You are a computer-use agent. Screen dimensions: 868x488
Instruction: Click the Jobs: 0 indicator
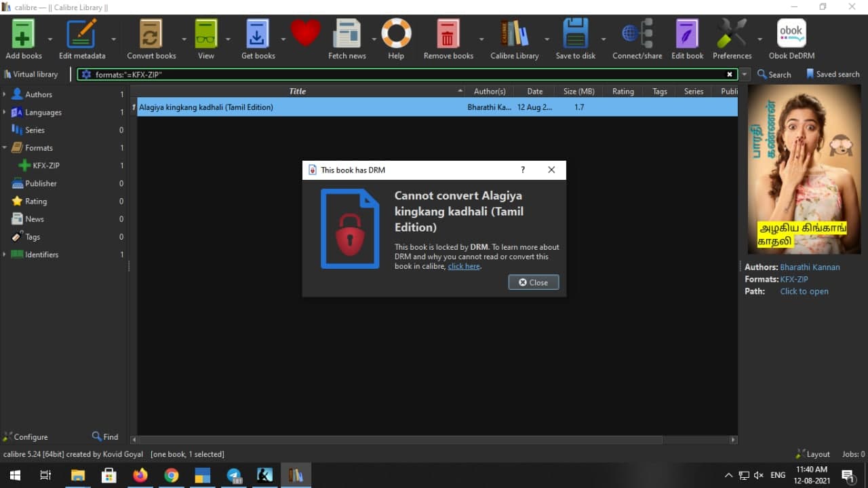point(853,454)
